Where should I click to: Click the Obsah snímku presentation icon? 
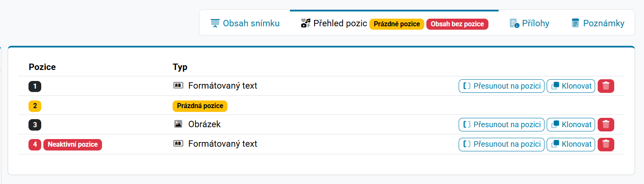215,23
